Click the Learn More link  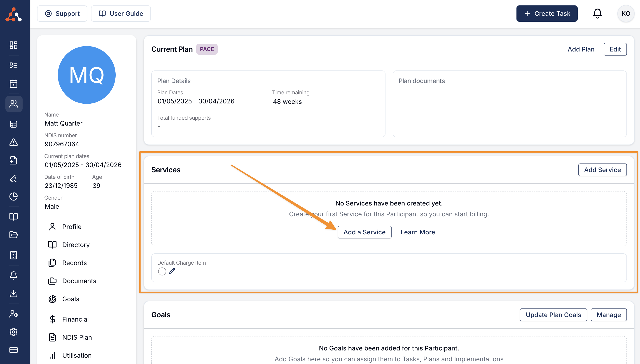point(418,232)
